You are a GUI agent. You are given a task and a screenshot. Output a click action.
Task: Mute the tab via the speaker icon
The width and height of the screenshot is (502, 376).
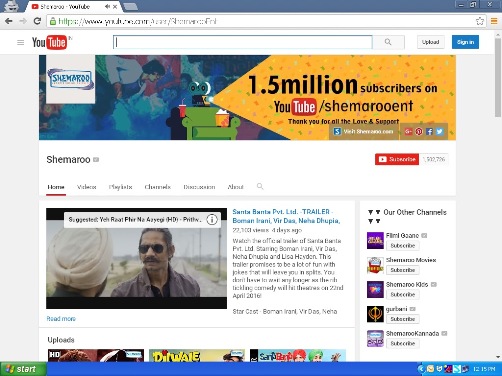click(x=107, y=6)
